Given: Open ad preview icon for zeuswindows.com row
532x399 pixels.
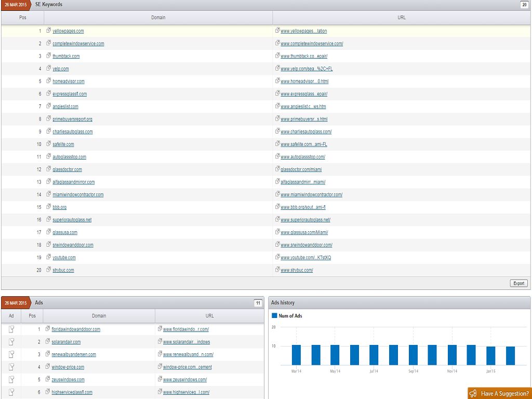Looking at the screenshot, I should point(11,380).
